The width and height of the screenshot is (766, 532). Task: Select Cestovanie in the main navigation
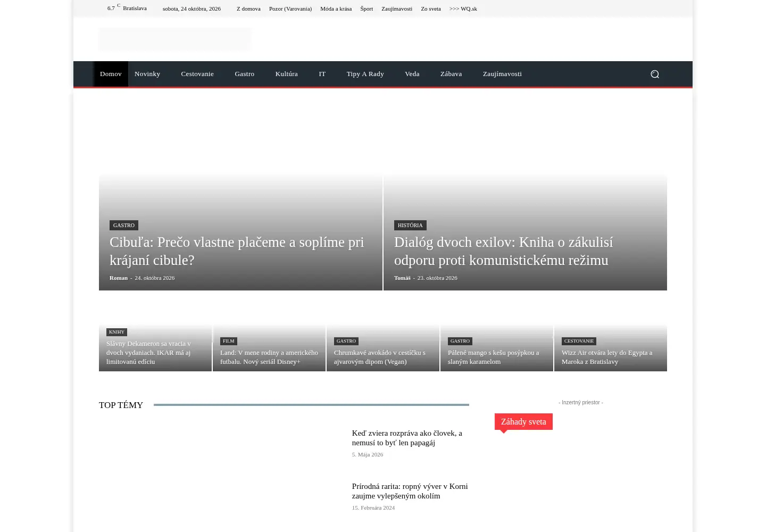tap(197, 74)
